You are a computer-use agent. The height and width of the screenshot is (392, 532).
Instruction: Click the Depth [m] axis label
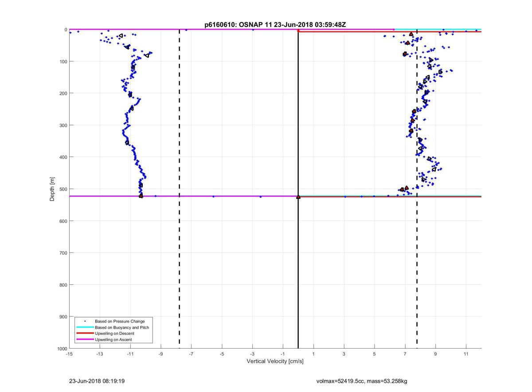(52, 189)
